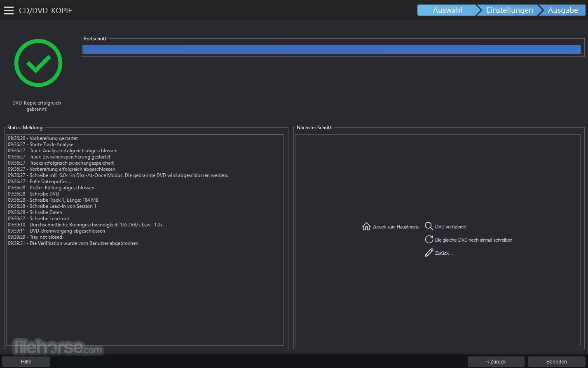
Task: Click the magnifier icon for DVD verifizieren
Action: (429, 226)
